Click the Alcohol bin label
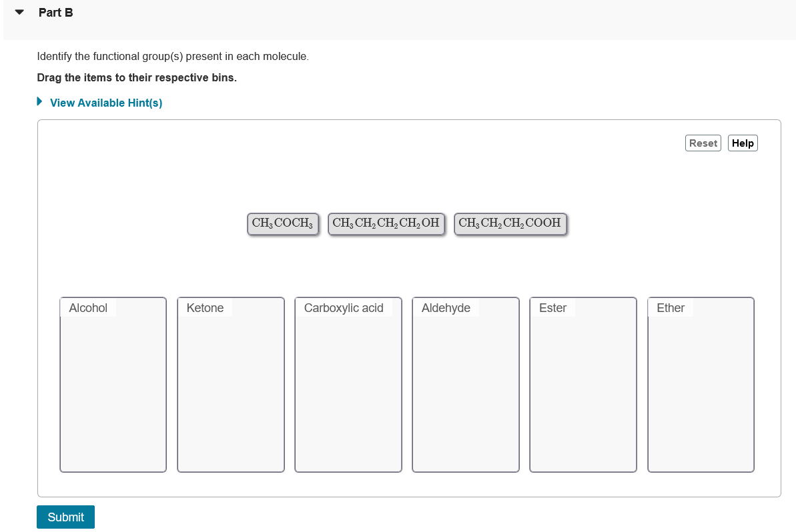The width and height of the screenshot is (796, 532). [x=87, y=308]
